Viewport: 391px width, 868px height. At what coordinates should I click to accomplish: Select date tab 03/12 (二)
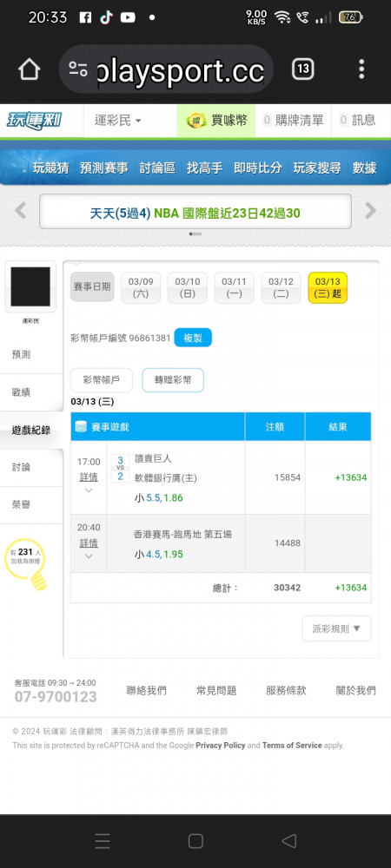tap(281, 287)
